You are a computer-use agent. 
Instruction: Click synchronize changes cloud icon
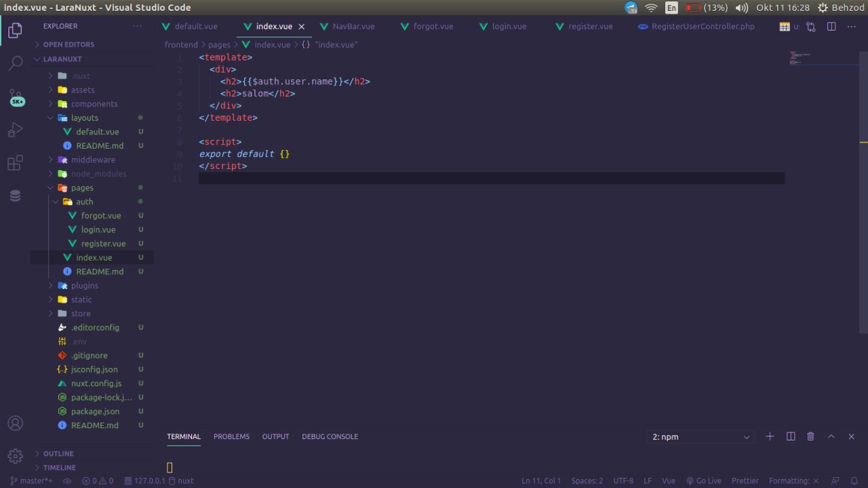[x=67, y=481]
